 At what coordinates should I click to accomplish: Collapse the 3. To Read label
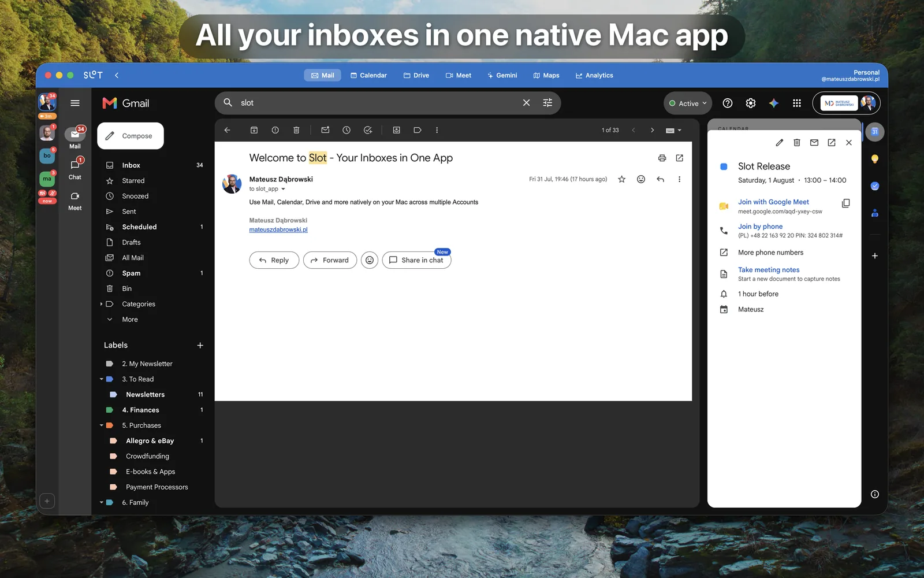coord(102,379)
